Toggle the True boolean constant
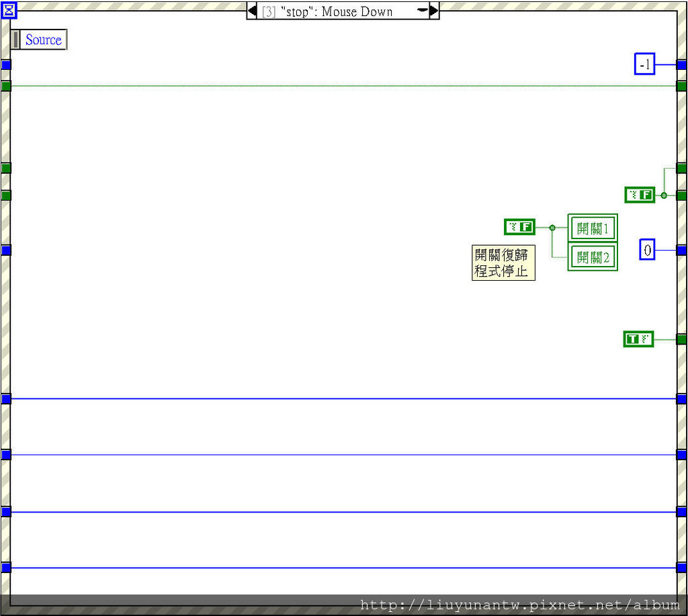The height and width of the screenshot is (616, 688). click(638, 339)
